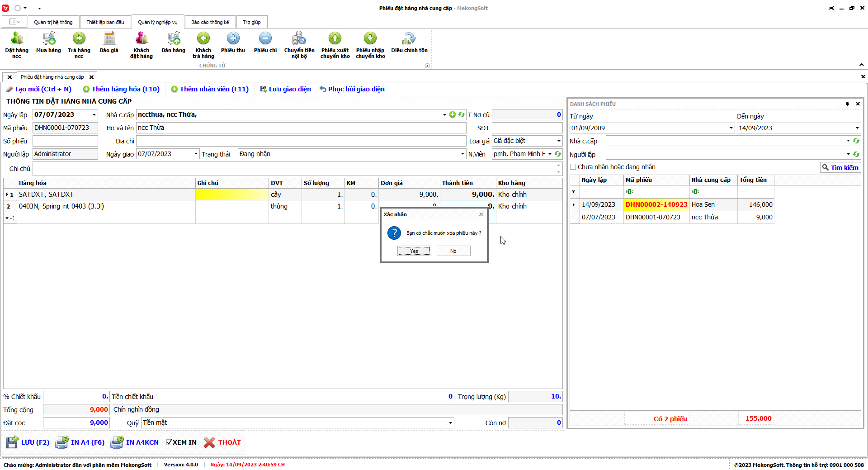Expand the Quỹ Tiền mặt dropdown
The height and width of the screenshot is (470, 868).
pos(450,423)
